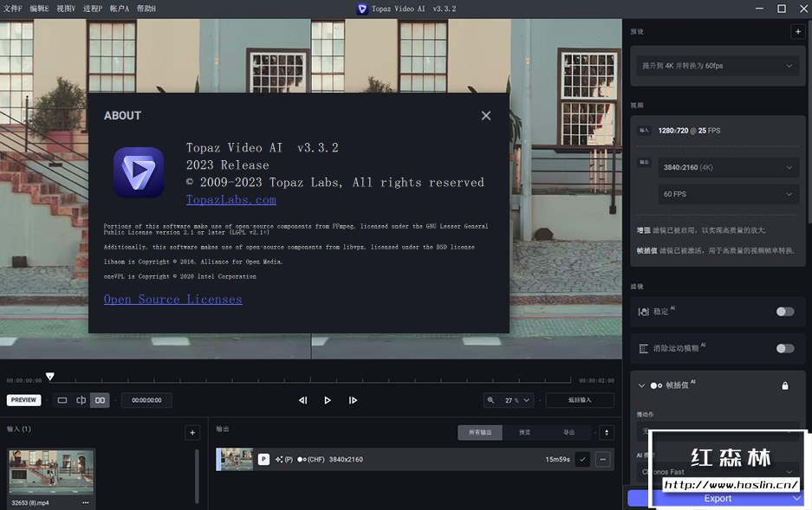Click the Topaz icon in title bar
Viewport: 812px width, 510px height.
point(362,9)
